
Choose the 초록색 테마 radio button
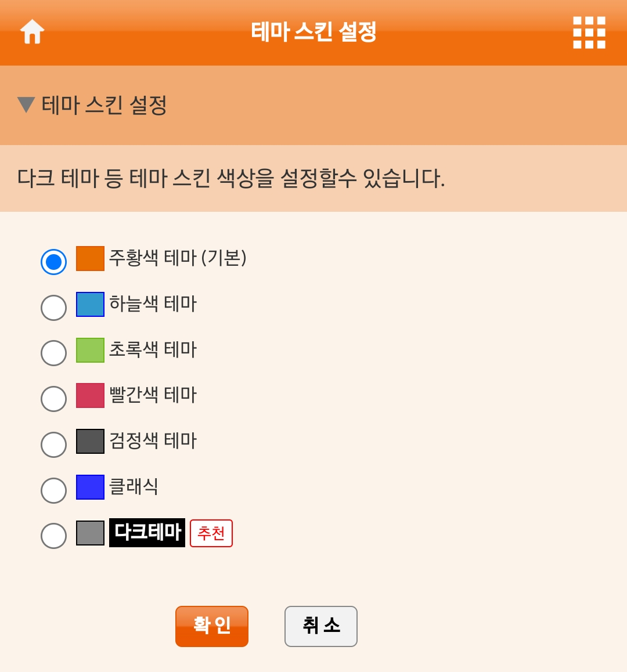point(53,353)
